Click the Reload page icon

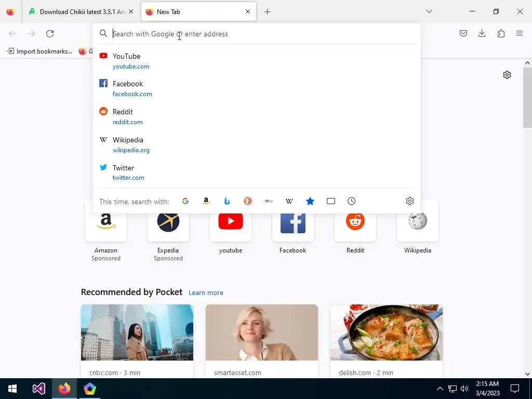pyautogui.click(x=50, y=34)
